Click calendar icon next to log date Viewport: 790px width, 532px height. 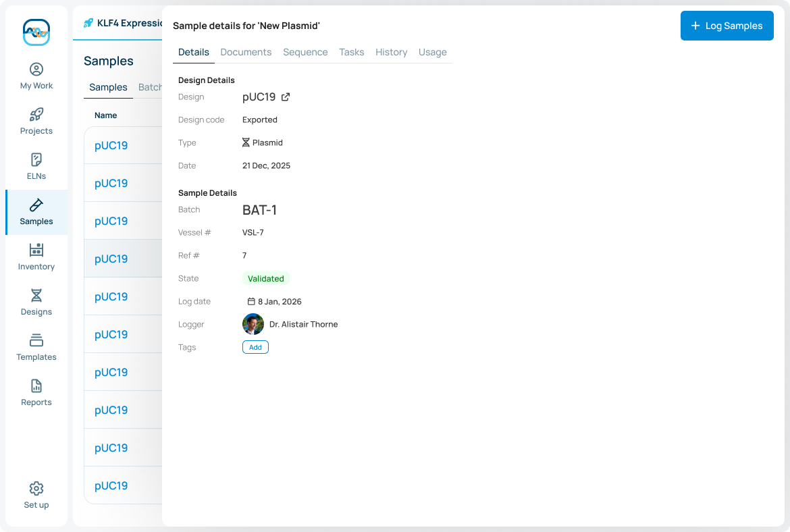pos(251,301)
